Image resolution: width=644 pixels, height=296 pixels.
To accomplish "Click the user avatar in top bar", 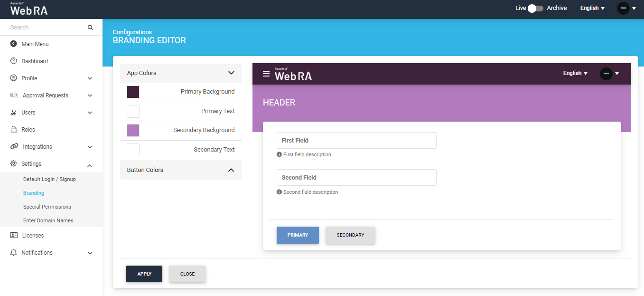I will [623, 8].
